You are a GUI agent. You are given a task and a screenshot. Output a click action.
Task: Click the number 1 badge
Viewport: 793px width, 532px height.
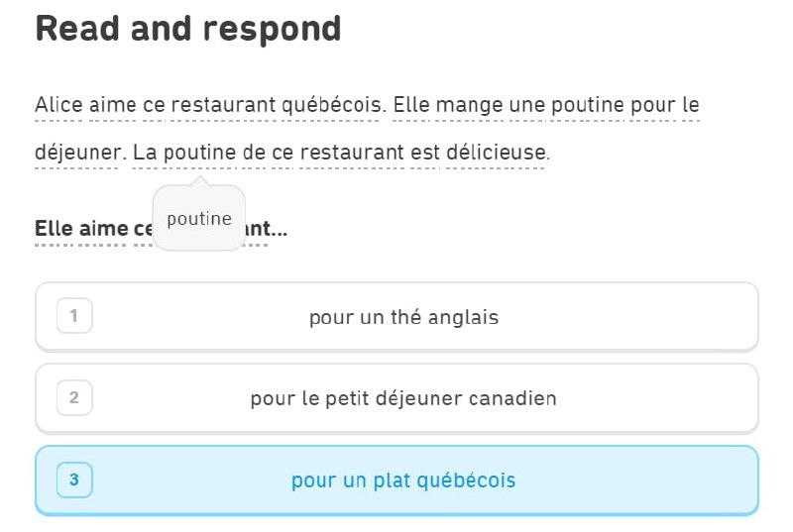tap(74, 317)
